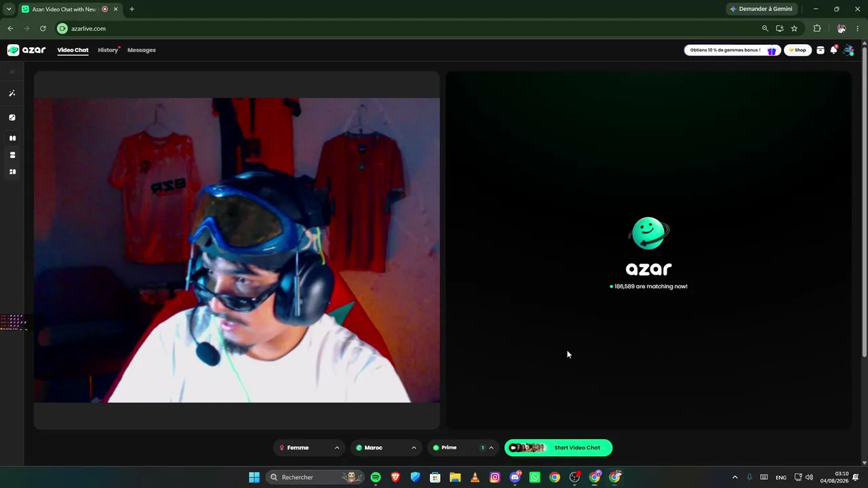This screenshot has width=868, height=488.
Task: Open the Azar inbox box icon
Action: point(820,50)
